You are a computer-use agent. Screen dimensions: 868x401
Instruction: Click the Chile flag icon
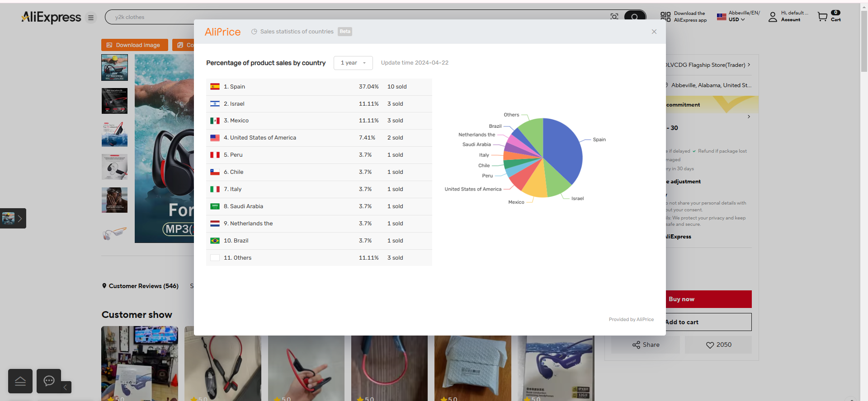point(215,172)
